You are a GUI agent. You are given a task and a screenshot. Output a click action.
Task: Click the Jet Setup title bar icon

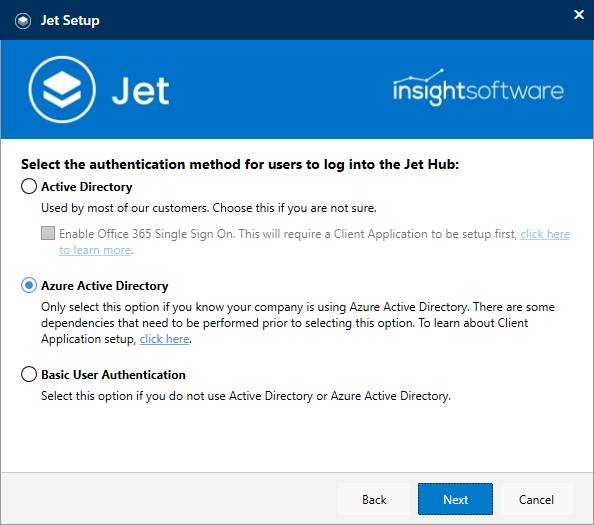coord(23,20)
